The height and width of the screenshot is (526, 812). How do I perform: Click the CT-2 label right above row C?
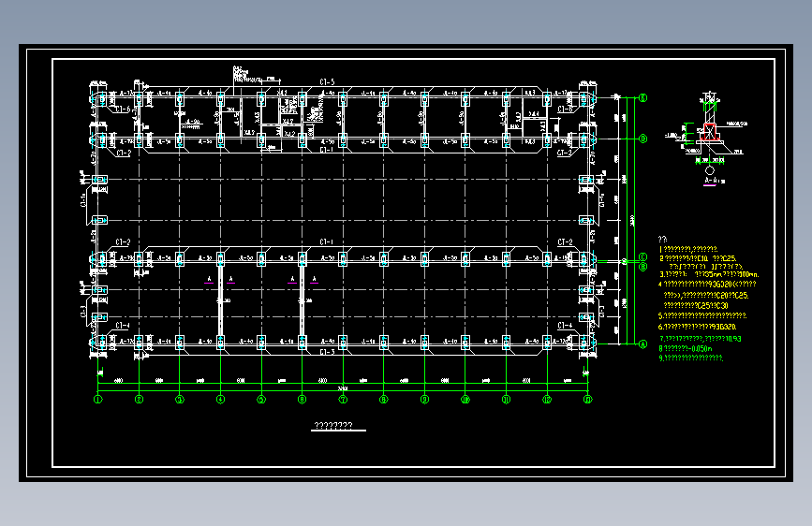(565, 241)
